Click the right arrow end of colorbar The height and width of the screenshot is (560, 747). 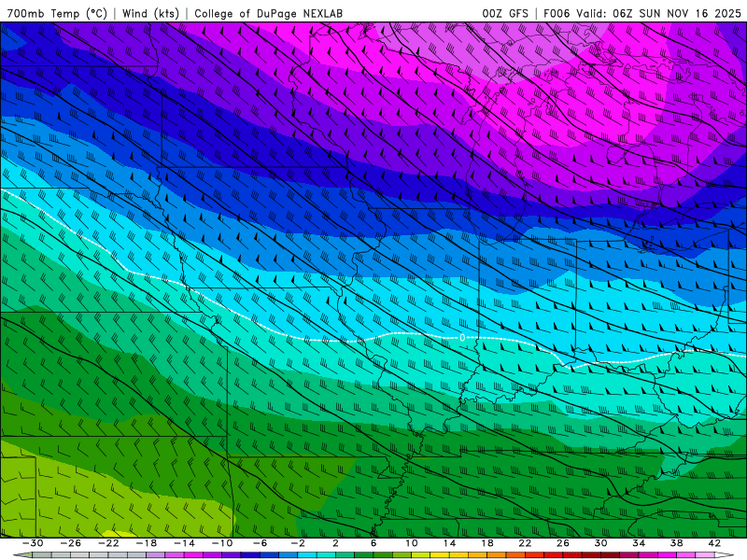tap(725, 555)
